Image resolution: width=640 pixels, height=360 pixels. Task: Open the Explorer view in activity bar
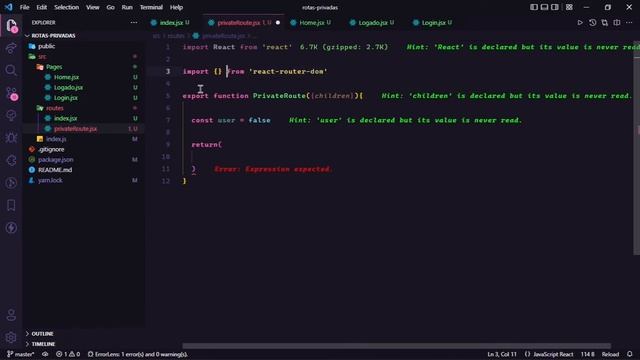[11, 26]
